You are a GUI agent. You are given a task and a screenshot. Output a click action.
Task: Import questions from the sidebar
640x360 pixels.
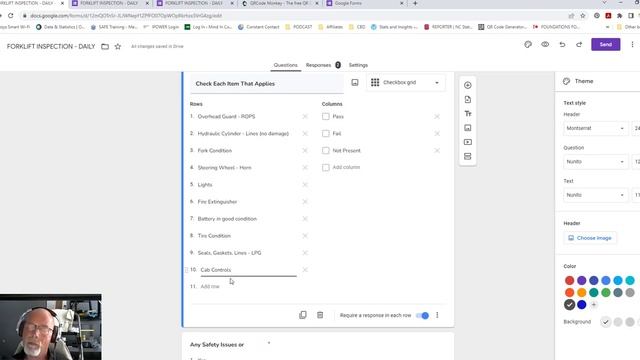pyautogui.click(x=468, y=100)
